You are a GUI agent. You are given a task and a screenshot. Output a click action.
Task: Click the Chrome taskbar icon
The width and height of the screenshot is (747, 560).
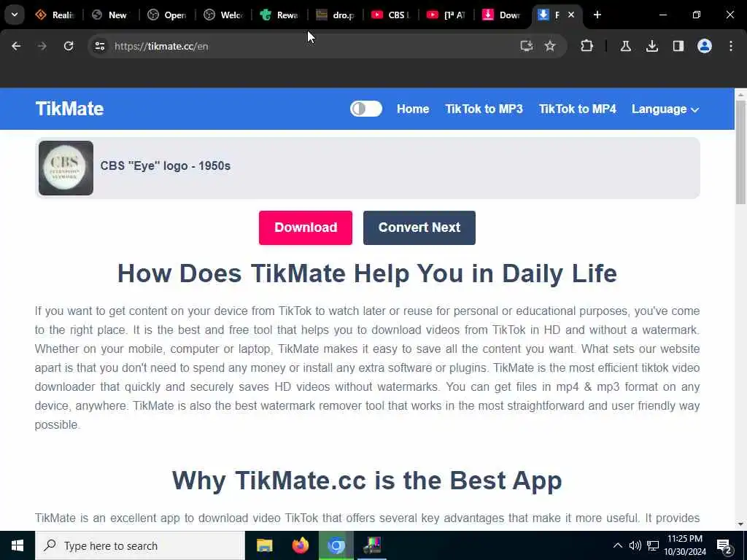[x=336, y=545]
